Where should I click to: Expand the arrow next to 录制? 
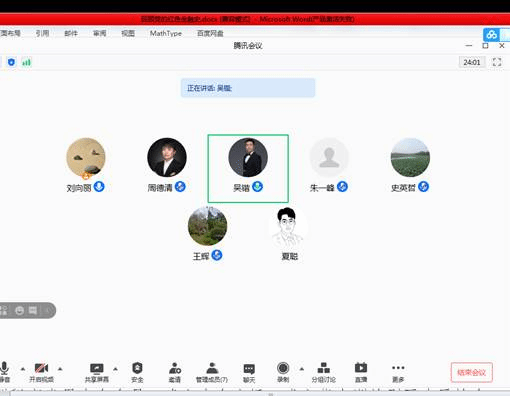click(302, 369)
